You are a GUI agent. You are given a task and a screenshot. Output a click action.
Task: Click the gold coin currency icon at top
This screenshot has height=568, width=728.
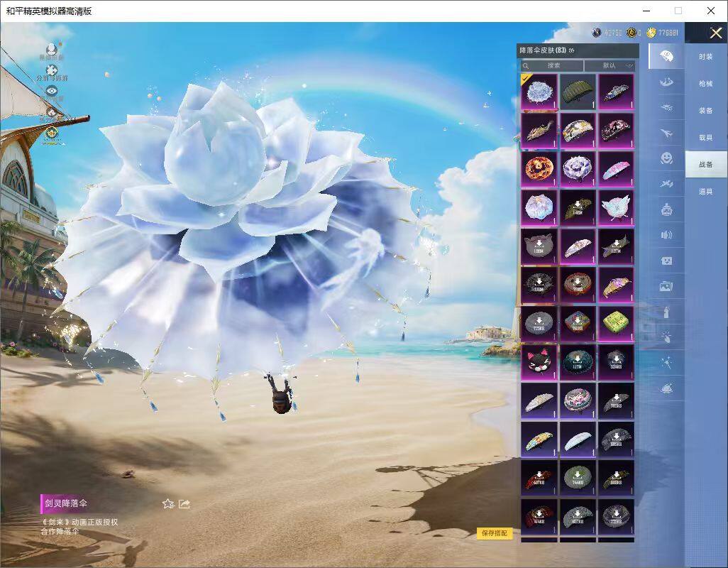651,33
